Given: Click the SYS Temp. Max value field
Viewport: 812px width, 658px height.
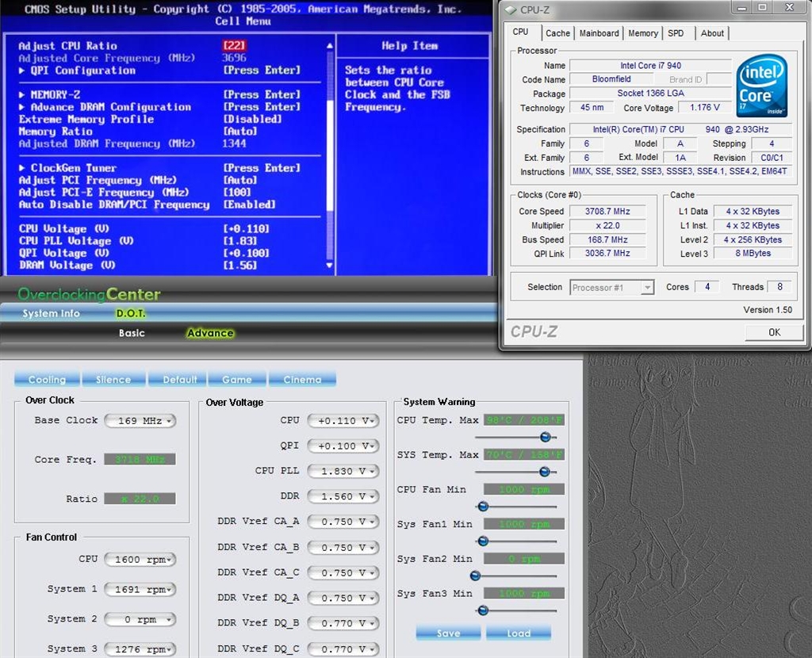Looking at the screenshot, I should click(524, 454).
